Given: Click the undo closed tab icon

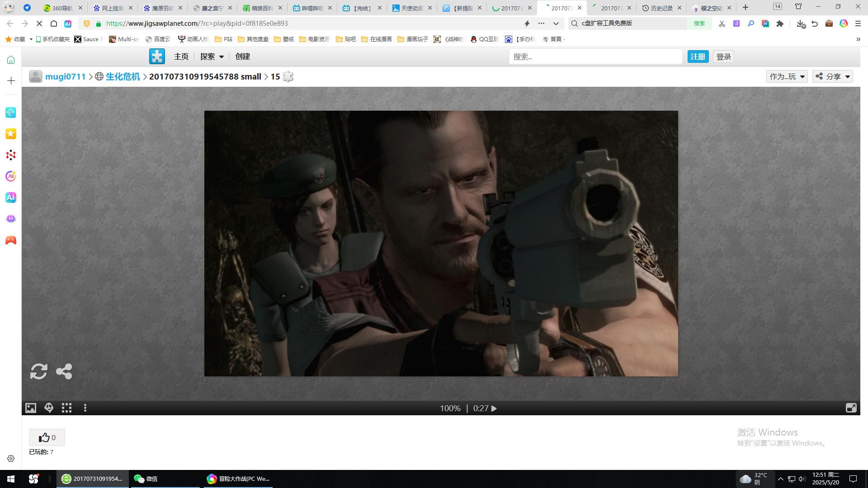Looking at the screenshot, I should (x=815, y=23).
